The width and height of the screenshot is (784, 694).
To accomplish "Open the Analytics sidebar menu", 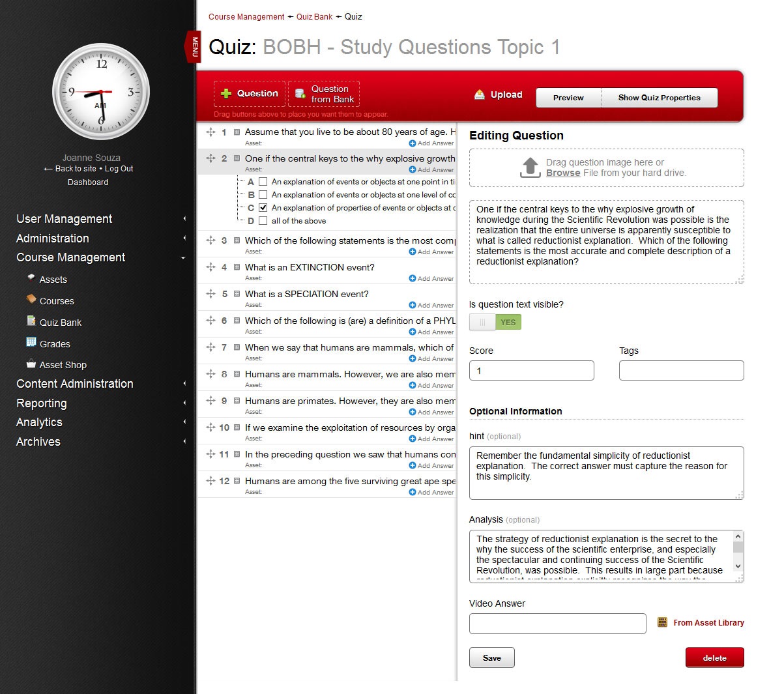I will point(39,422).
